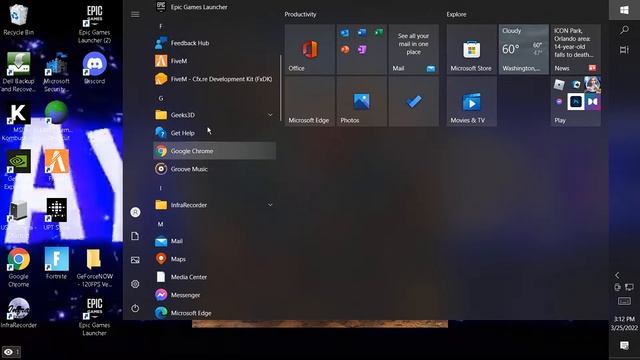The image size is (640, 360).
Task: Expand Start menu hamburger navigation
Action: coord(135,15)
